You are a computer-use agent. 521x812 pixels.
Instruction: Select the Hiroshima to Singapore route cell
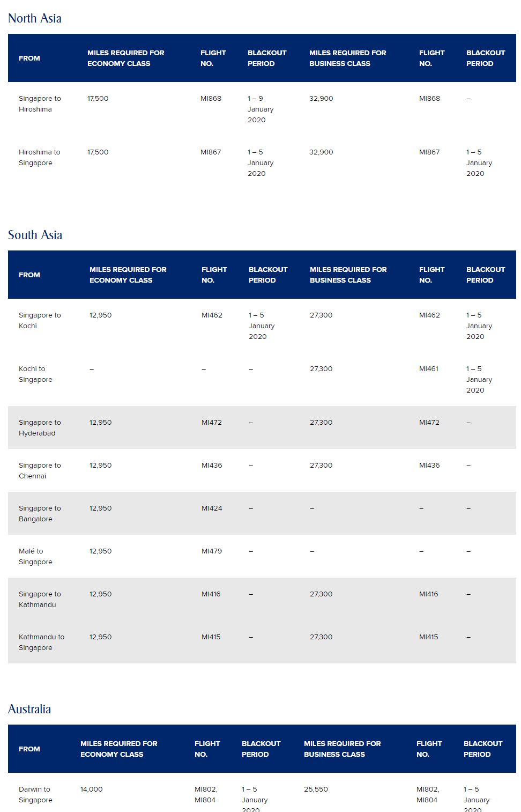pyautogui.click(x=39, y=157)
